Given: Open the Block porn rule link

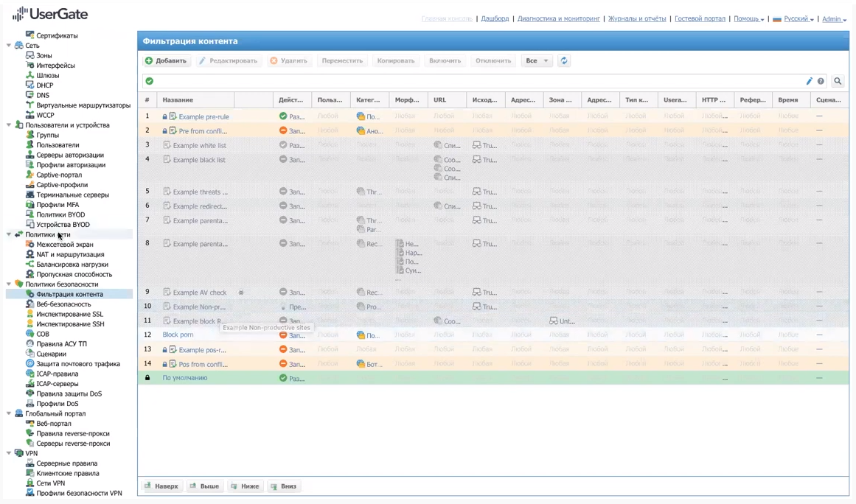Looking at the screenshot, I should pos(178,335).
